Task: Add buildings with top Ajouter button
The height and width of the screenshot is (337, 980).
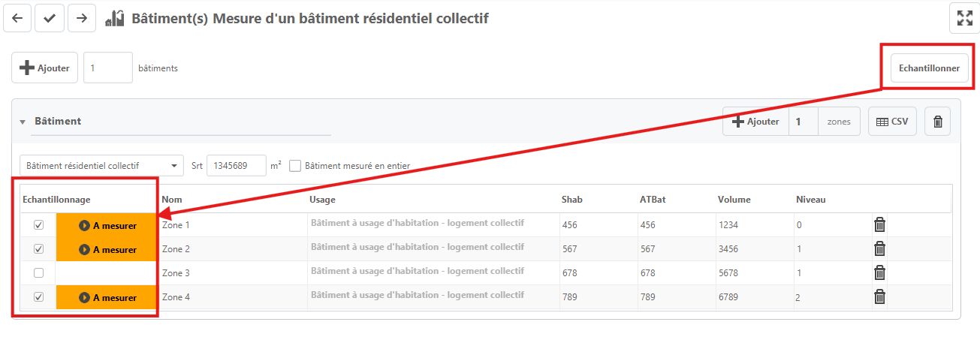Action: click(45, 68)
